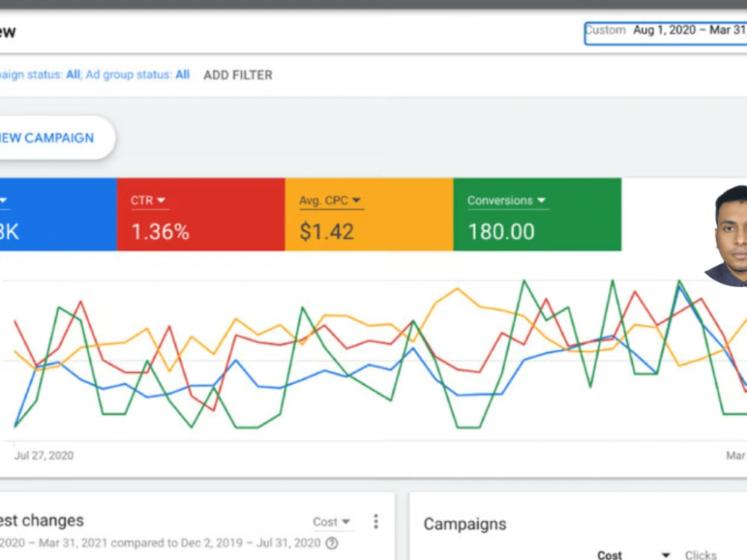Open the custom date range picker

(666, 33)
